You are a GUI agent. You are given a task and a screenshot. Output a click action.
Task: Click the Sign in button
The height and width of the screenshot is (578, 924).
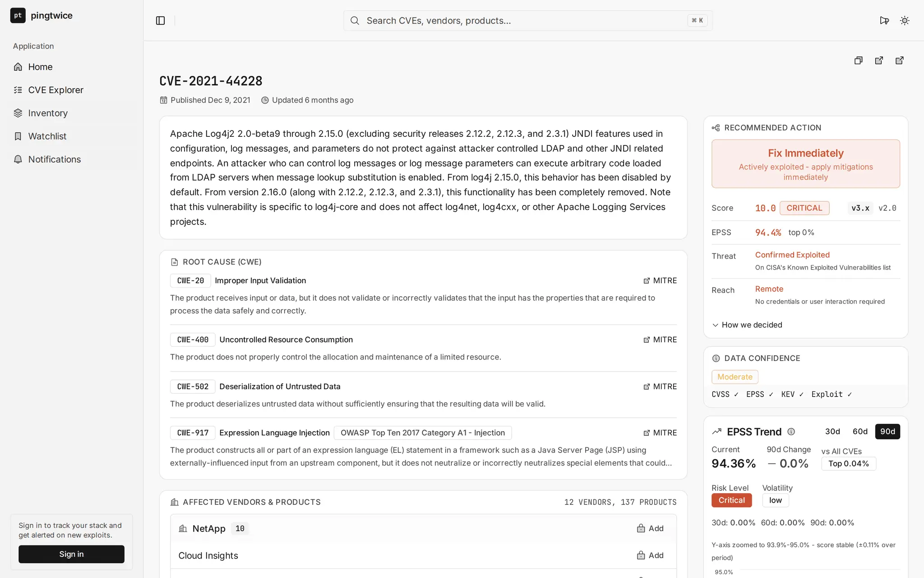click(x=71, y=554)
